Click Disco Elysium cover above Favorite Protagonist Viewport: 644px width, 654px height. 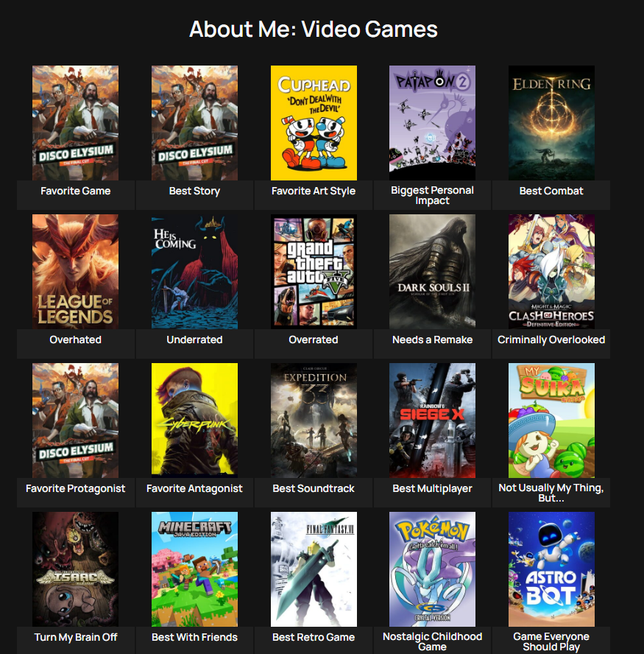click(76, 421)
